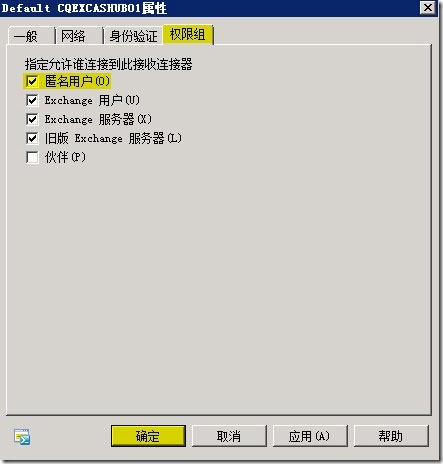Switch to the 一般 tab

[31, 36]
